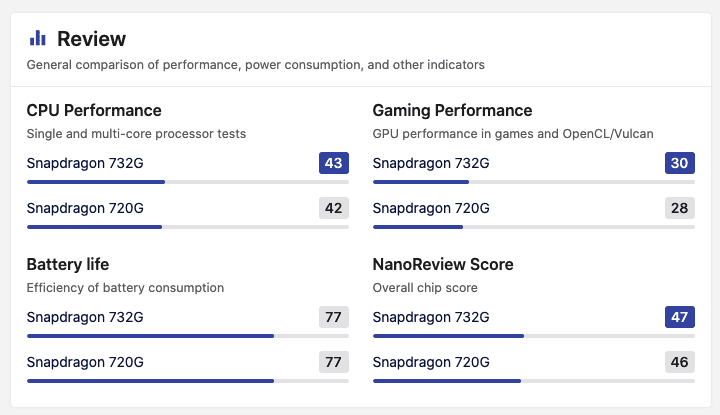Click Snapdragon 732G Battery life progress bar
This screenshot has width=720, height=415.
coord(187,336)
